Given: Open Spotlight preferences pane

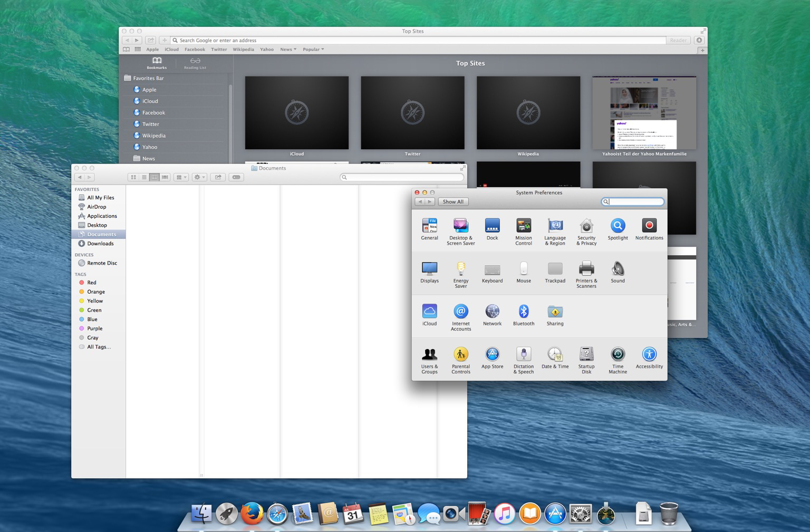Looking at the screenshot, I should coord(618,229).
